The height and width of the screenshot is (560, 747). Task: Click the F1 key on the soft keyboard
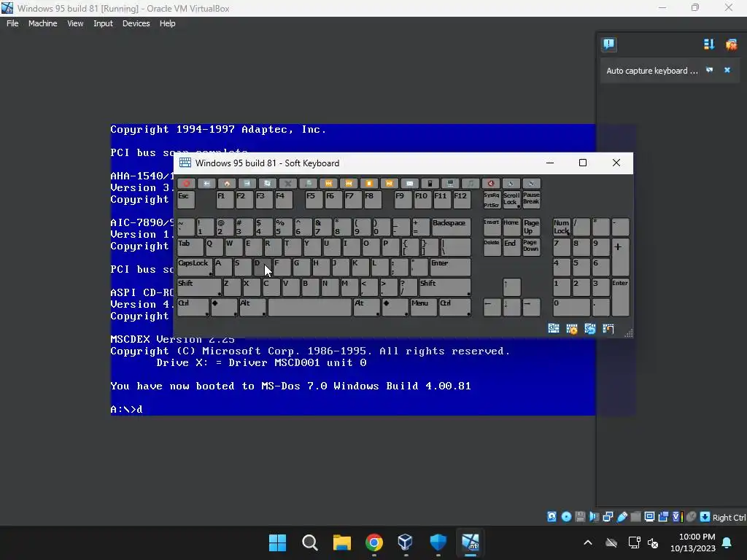coord(225,200)
